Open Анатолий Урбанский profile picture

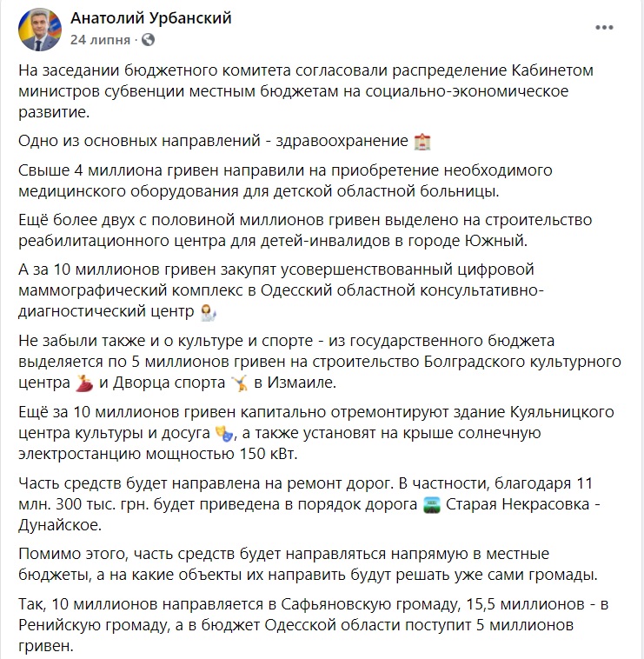click(x=40, y=30)
